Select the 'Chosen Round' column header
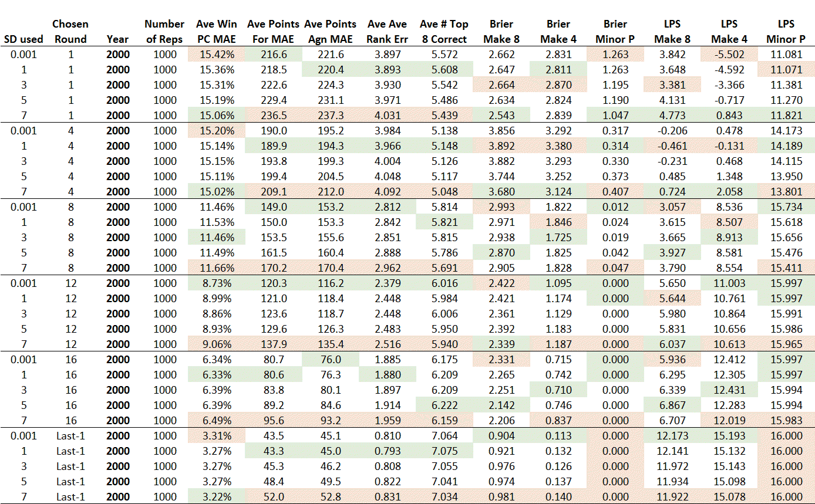This screenshot has width=815, height=504. [70, 32]
